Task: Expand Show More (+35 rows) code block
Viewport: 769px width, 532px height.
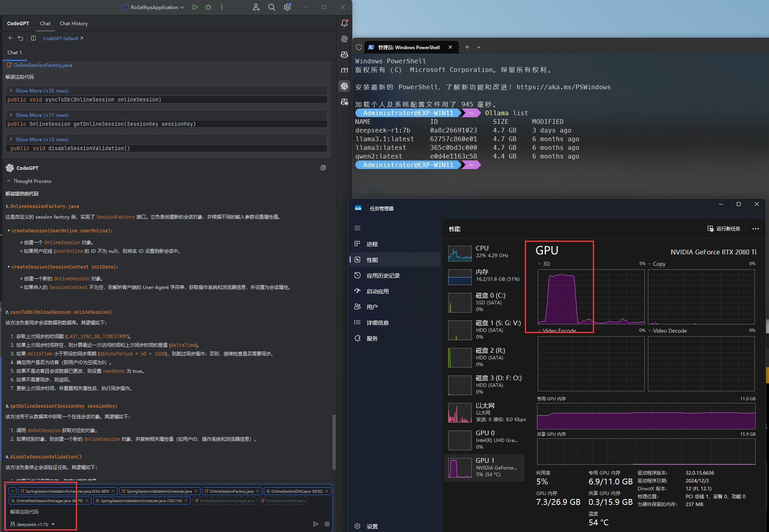Action: 42,90
